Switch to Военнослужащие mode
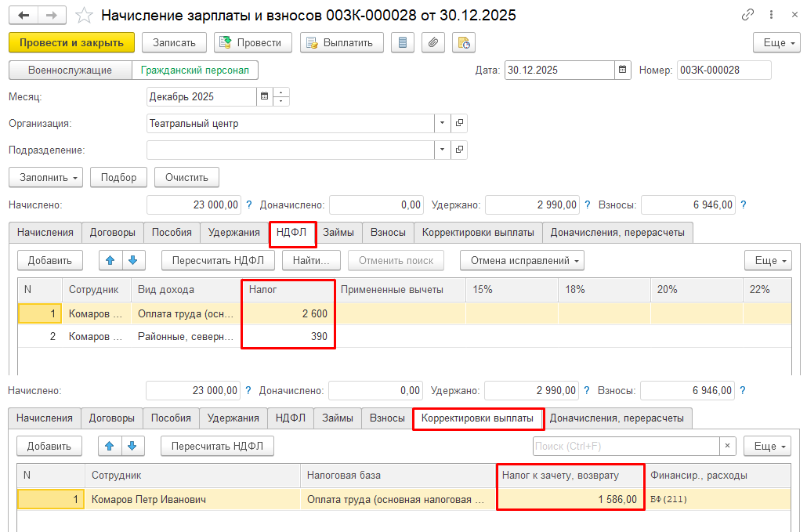The height and width of the screenshot is (532, 807). tap(70, 71)
